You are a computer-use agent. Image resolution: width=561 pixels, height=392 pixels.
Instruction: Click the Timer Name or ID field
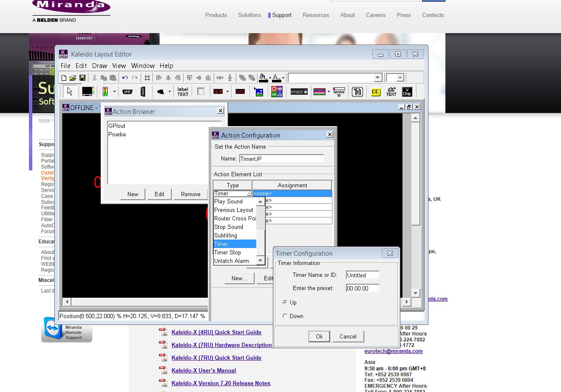(x=363, y=275)
